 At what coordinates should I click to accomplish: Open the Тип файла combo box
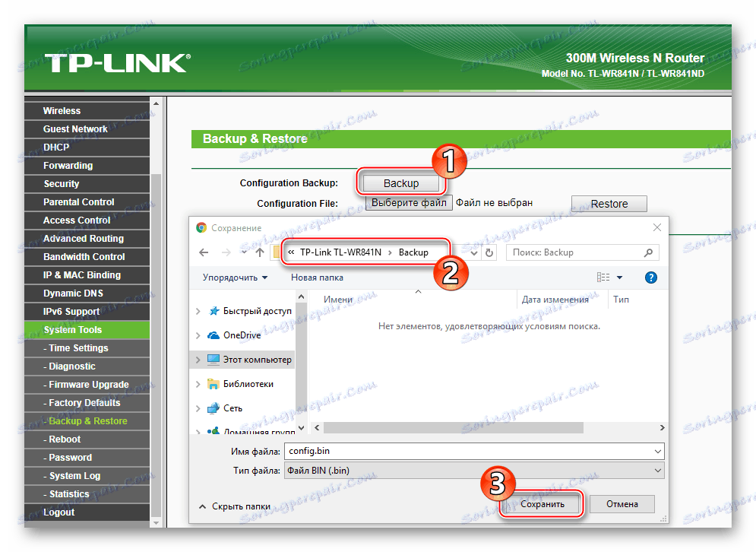pyautogui.click(x=474, y=471)
